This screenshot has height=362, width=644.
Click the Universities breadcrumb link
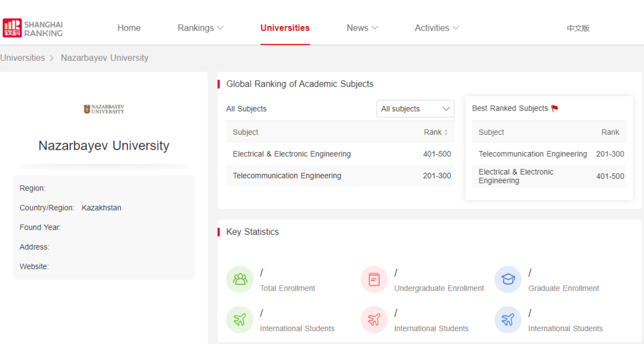pos(23,58)
